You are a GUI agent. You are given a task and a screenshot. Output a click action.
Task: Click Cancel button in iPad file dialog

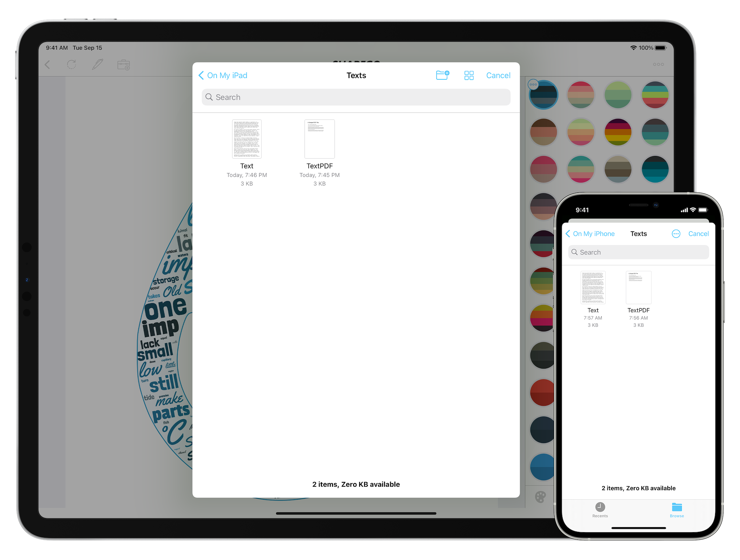(498, 75)
